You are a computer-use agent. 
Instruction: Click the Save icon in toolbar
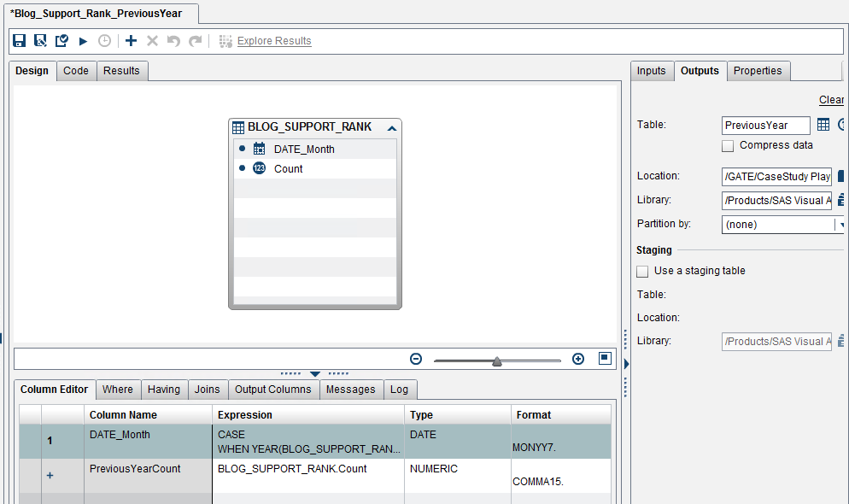point(20,41)
